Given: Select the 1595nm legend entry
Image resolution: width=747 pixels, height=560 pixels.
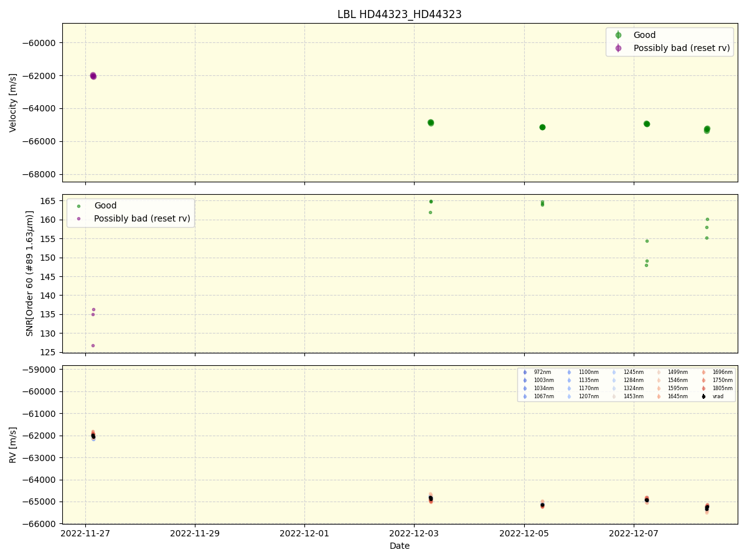Looking at the screenshot, I should click(x=672, y=388).
